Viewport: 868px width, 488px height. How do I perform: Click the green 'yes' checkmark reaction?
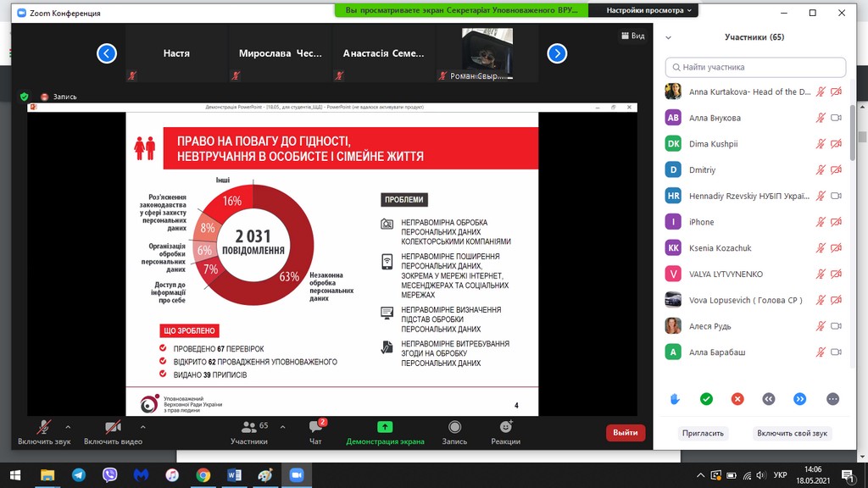click(x=706, y=399)
